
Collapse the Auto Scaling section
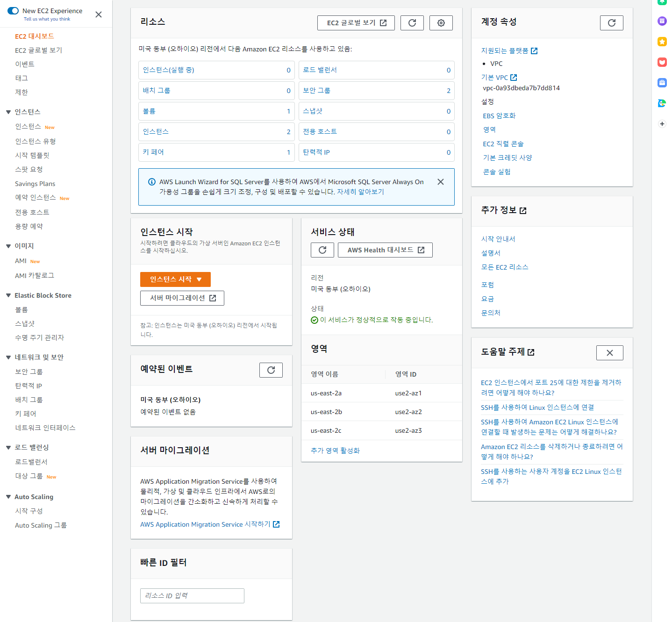[8, 497]
